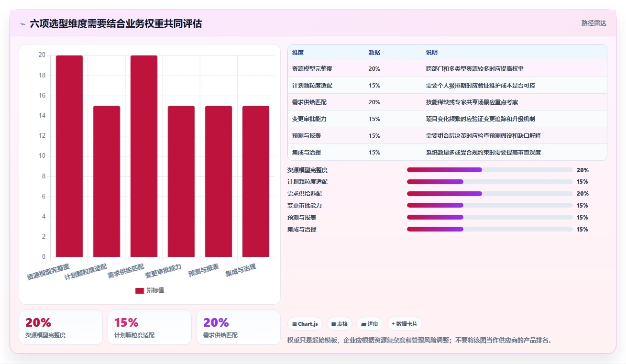Screen dimensions: 626x364
Task: Click the Chart.js tag chip
Action: [x=305, y=324]
